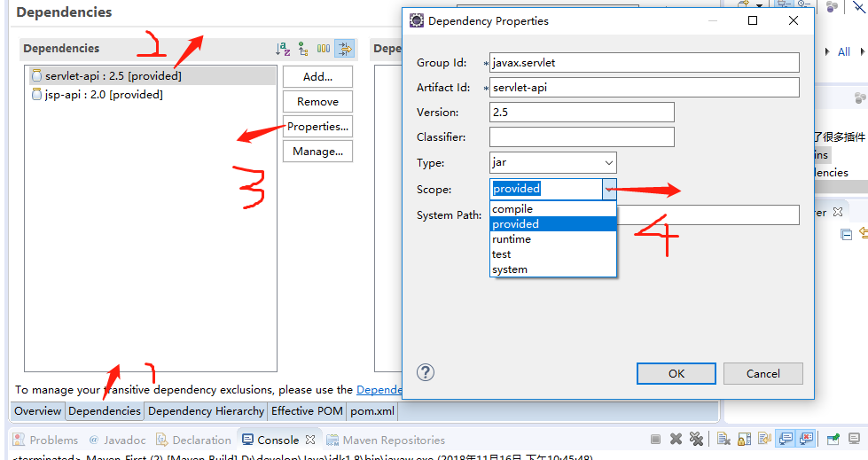Toggle the filter icon in the Dependencies toolbar
Image resolution: width=868 pixels, height=460 pixels.
click(344, 49)
